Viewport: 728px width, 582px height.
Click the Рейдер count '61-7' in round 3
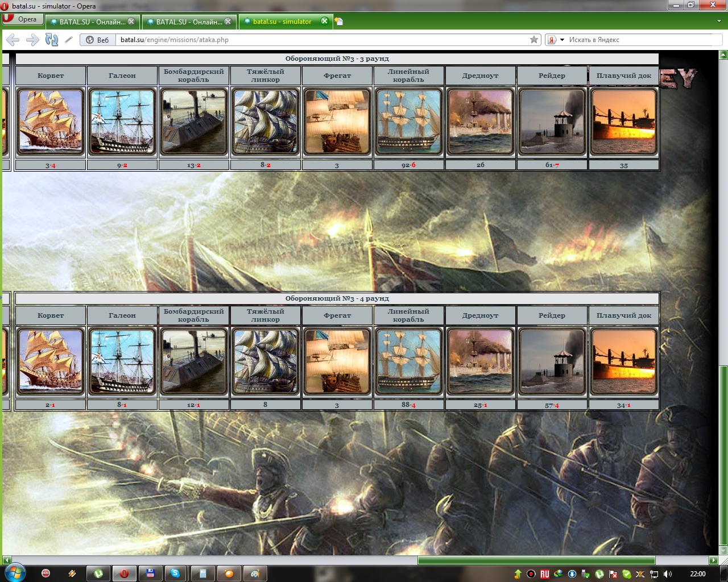point(552,165)
